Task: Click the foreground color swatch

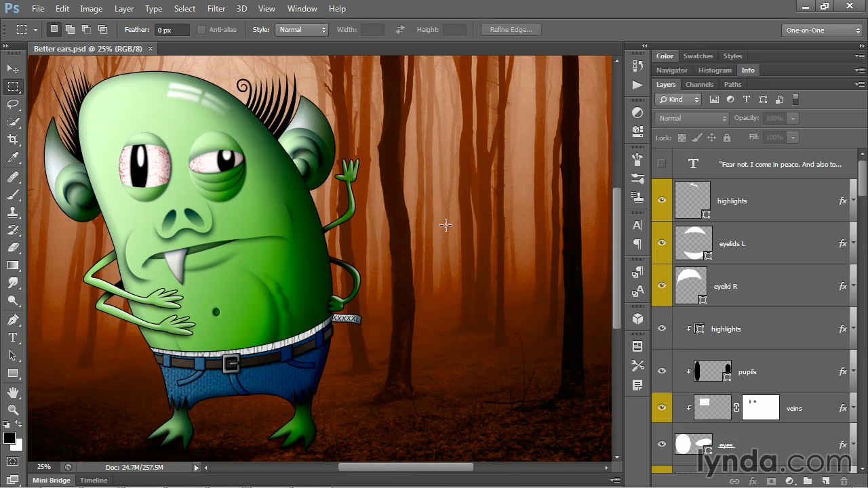Action: pyautogui.click(x=9, y=439)
